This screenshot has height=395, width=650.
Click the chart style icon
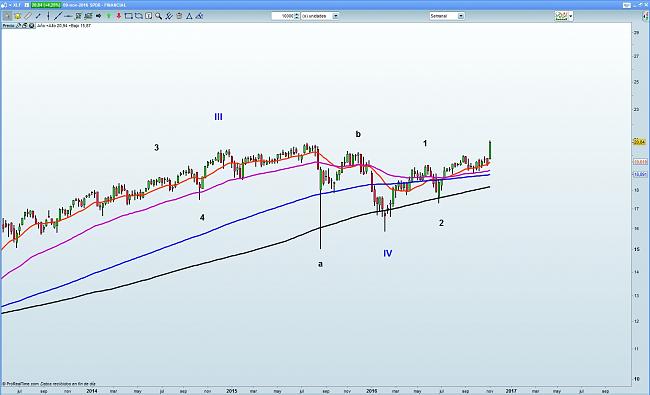click(x=562, y=16)
